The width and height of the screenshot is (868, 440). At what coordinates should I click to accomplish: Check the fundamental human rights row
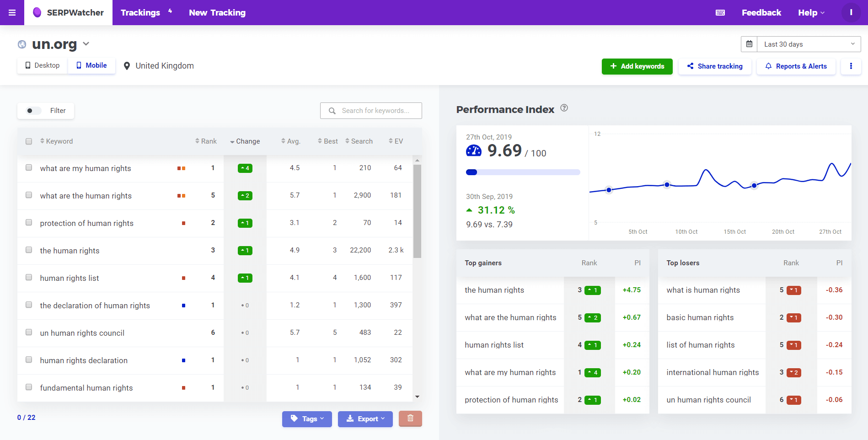click(29, 387)
